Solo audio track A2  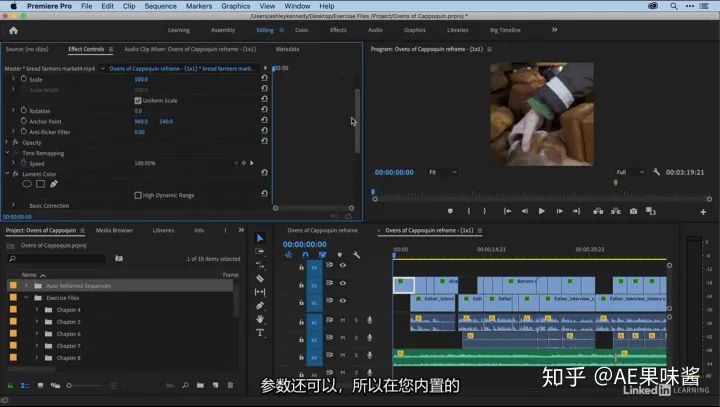(x=356, y=338)
